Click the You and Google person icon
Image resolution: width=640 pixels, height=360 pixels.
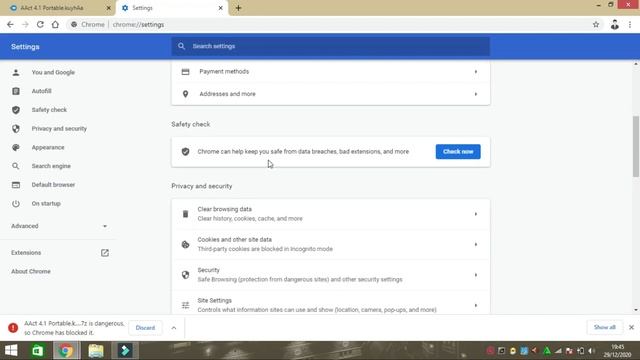point(16,72)
